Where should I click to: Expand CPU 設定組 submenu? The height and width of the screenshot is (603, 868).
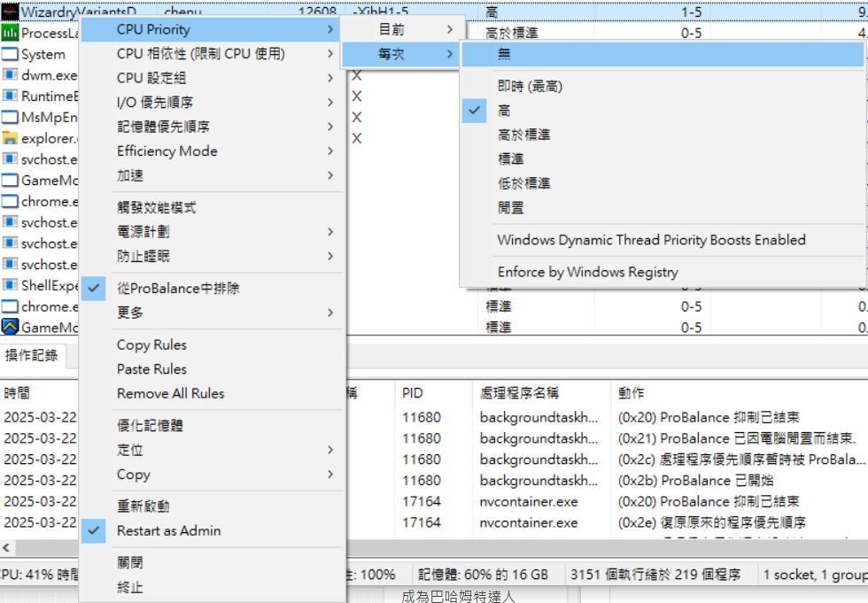tap(211, 78)
